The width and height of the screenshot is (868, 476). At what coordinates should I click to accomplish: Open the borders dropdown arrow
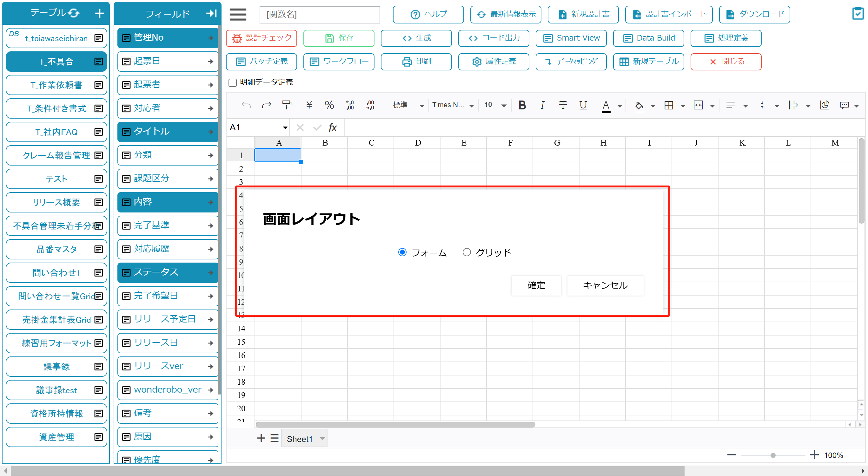(683, 106)
